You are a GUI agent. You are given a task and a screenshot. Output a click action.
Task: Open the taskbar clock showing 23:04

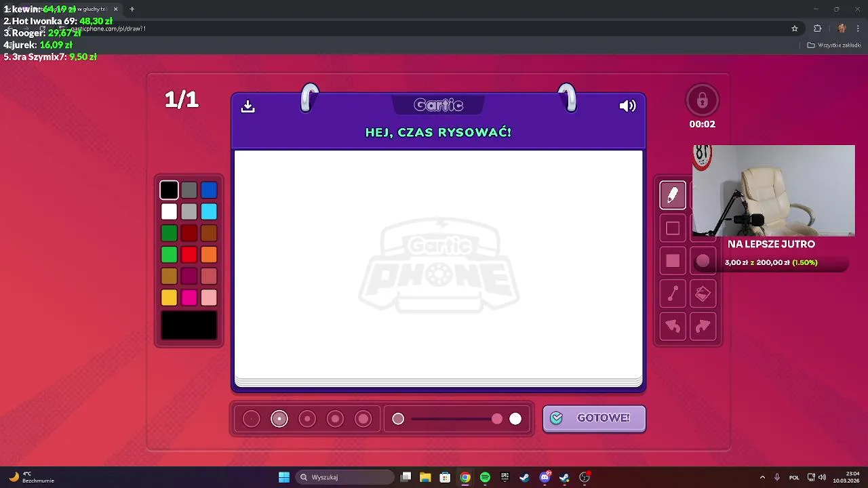coord(847,477)
